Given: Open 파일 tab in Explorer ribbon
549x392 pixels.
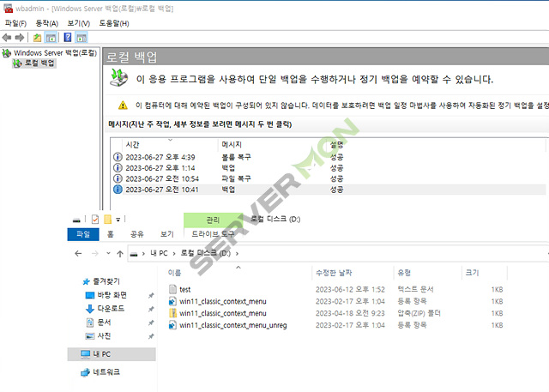Looking at the screenshot, I should tap(83, 234).
